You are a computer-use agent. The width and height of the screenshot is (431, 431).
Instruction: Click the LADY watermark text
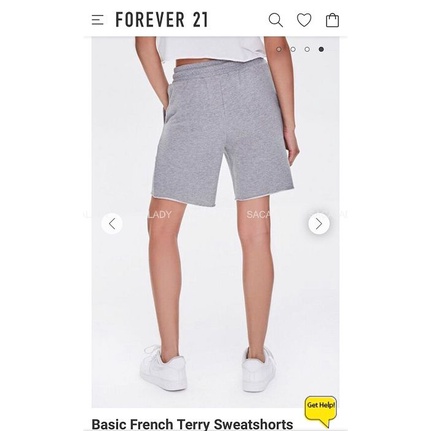click(x=159, y=214)
